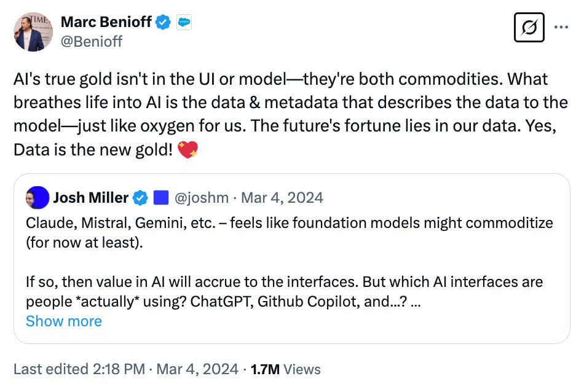The height and width of the screenshot is (392, 584).
Task: Open the Josh Miller name link
Action: [90, 198]
